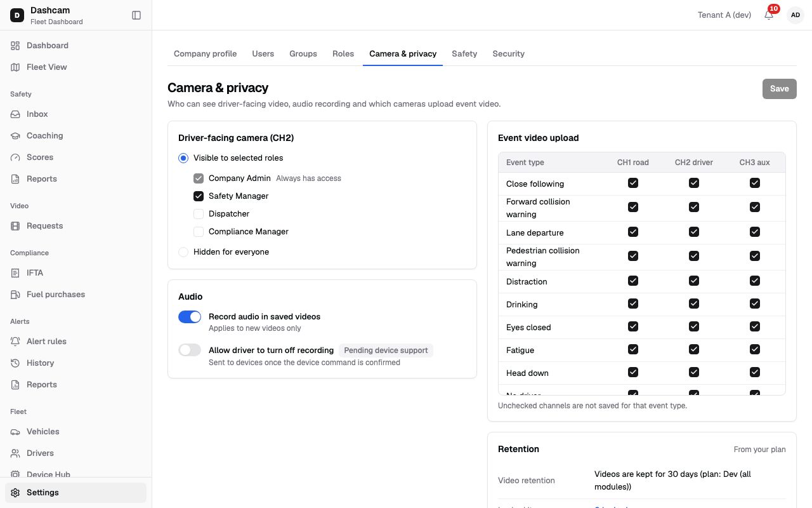Turn off Record audio in saved videos
Image resolution: width=812 pixels, height=508 pixels.
tap(190, 317)
